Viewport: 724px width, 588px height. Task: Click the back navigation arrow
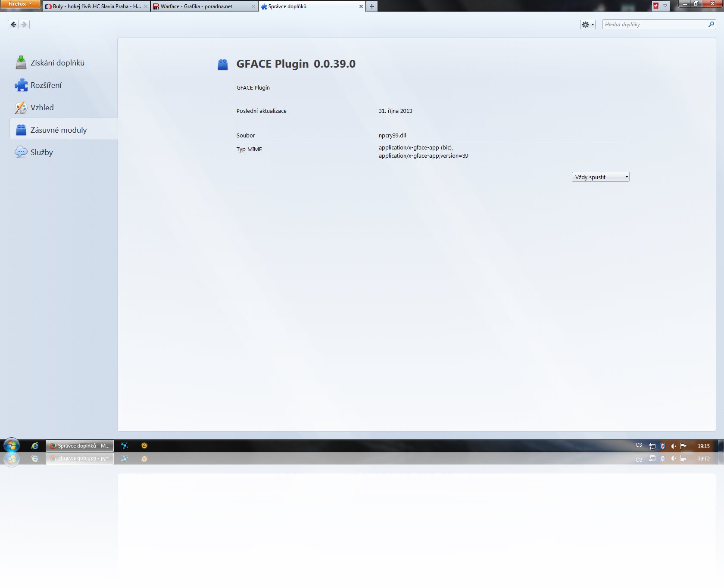pos(13,25)
